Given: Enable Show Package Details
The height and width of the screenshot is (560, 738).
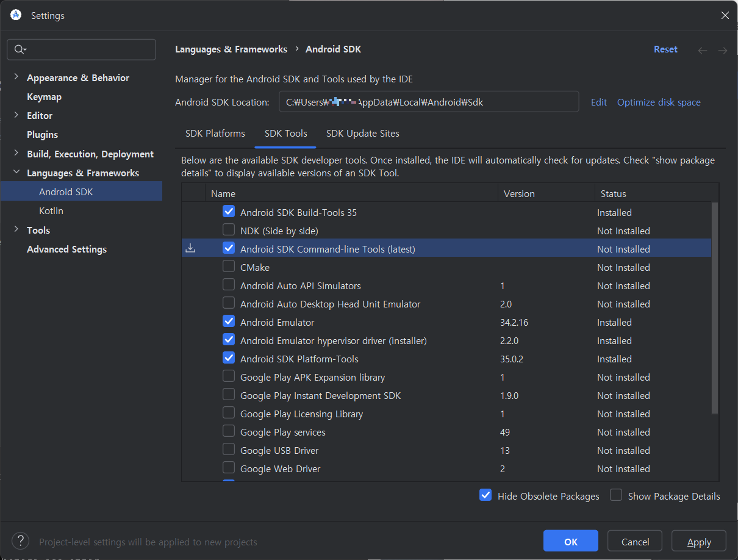Looking at the screenshot, I should click(616, 495).
